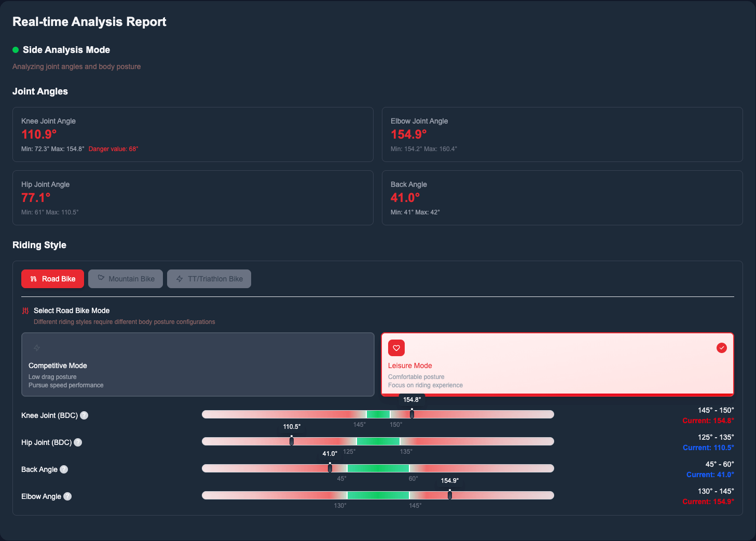
Task: Click the Back Angle slider marker at 41.0°
Action: tap(330, 468)
